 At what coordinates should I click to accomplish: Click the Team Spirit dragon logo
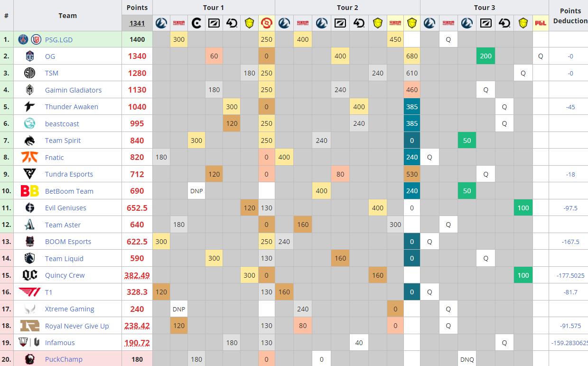pyautogui.click(x=29, y=141)
